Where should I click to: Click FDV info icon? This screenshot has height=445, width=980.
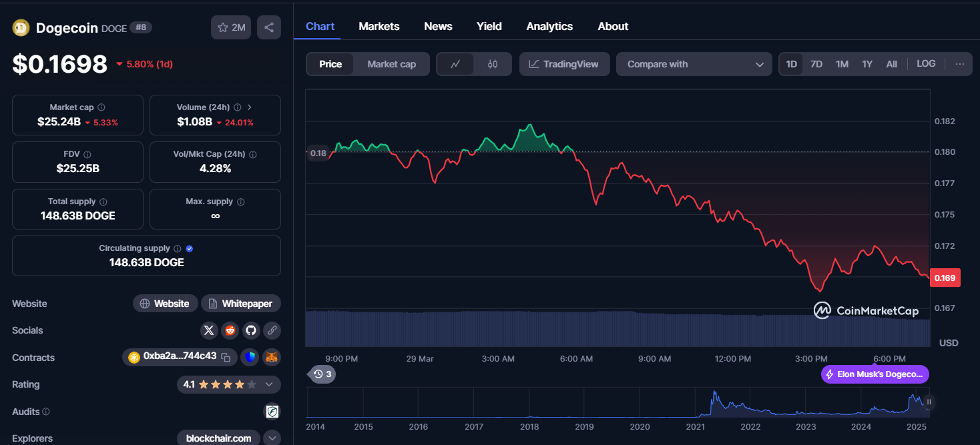[87, 154]
